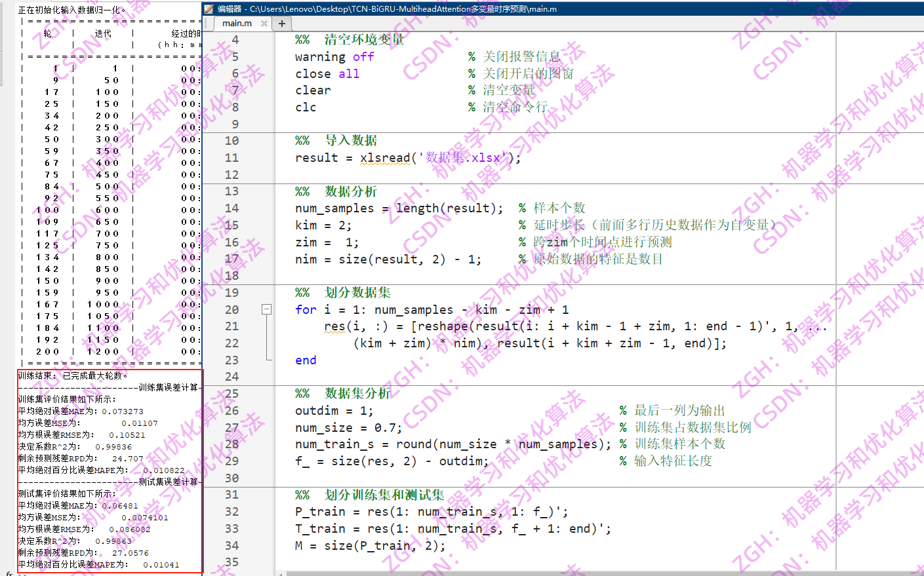Place cursor on the 'clear' statement
This screenshot has width=924, height=576.
(313, 90)
